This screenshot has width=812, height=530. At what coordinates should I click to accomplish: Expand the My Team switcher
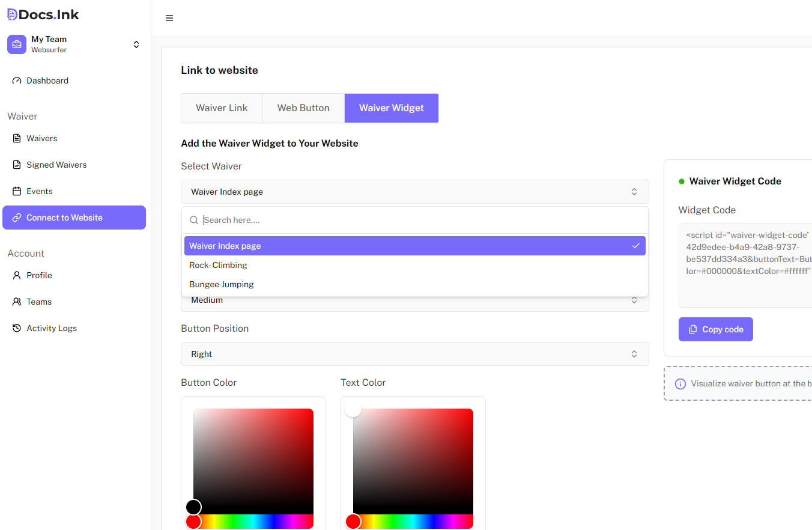point(136,44)
